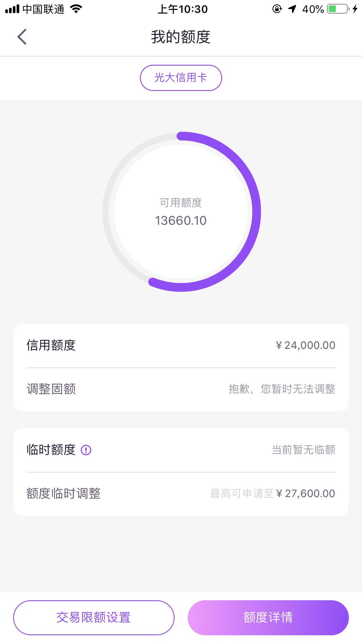Screen dimensions: 362x644
Task: Open 交易限额设置 settings
Action: click(94, 617)
